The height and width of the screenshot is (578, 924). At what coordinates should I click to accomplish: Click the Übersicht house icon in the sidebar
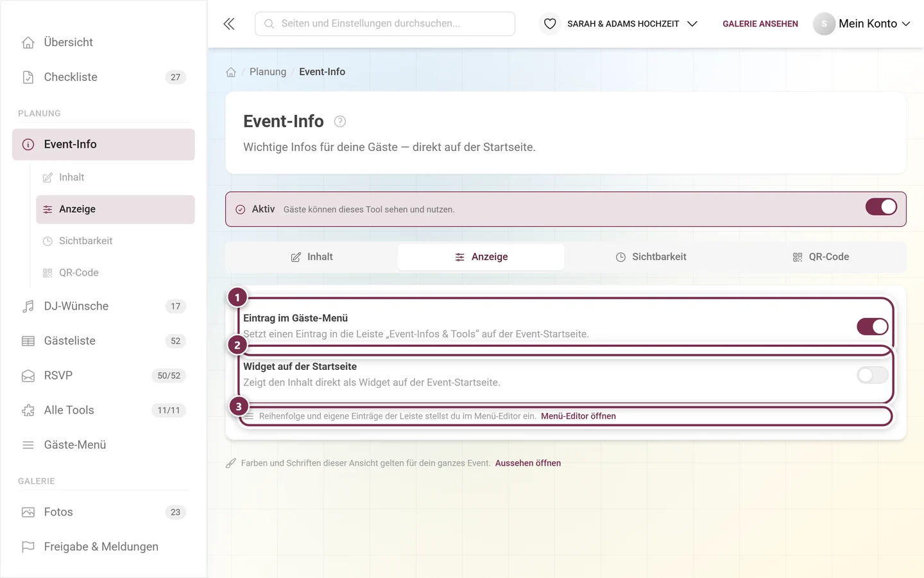pyautogui.click(x=28, y=42)
